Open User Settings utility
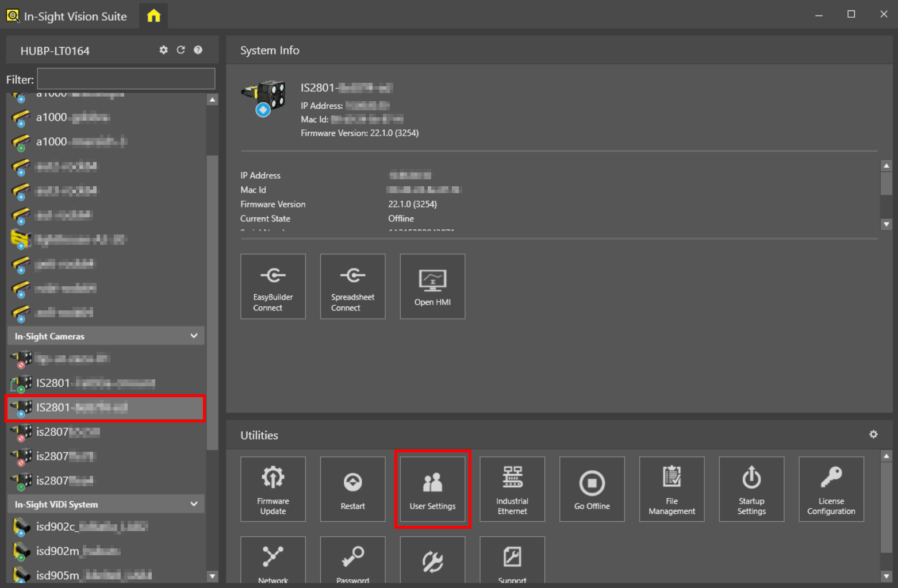The height and width of the screenshot is (588, 898). tap(432, 489)
